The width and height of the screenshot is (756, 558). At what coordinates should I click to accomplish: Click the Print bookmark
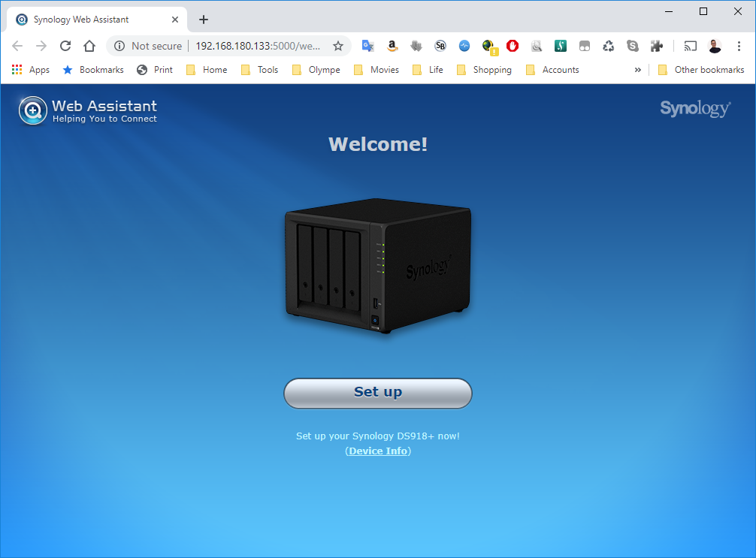pyautogui.click(x=155, y=70)
